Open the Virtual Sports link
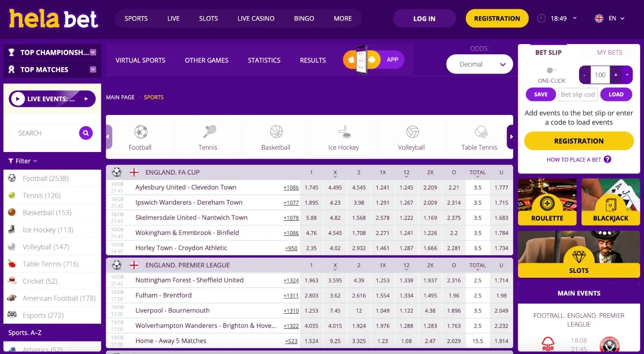The height and width of the screenshot is (354, 644). [141, 60]
